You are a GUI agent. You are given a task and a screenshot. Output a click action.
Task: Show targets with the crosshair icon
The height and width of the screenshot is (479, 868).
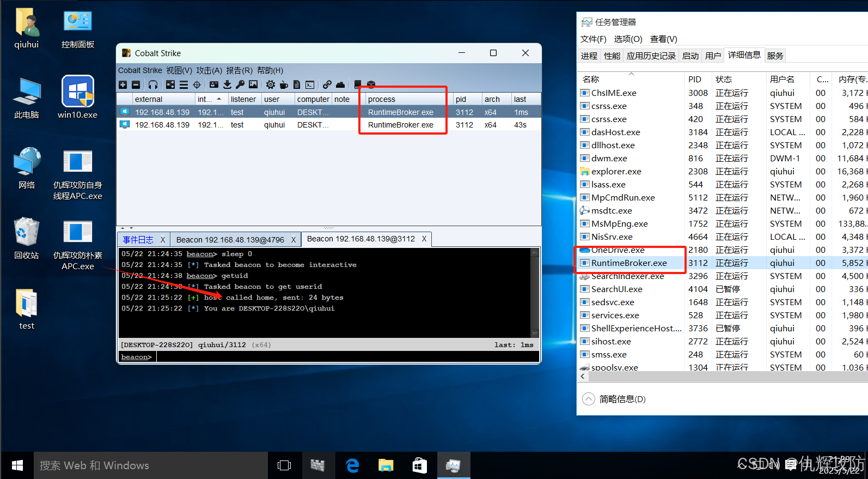pos(197,84)
